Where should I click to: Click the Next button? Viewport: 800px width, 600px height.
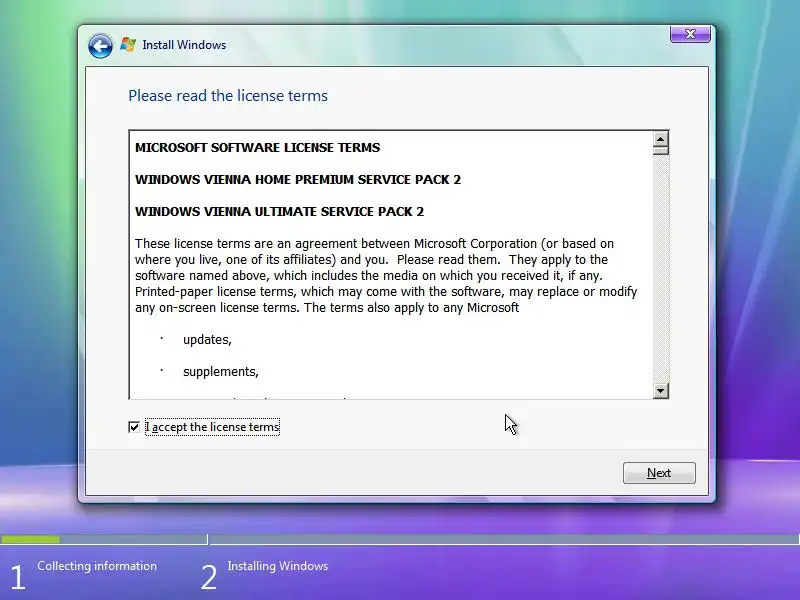(659, 473)
